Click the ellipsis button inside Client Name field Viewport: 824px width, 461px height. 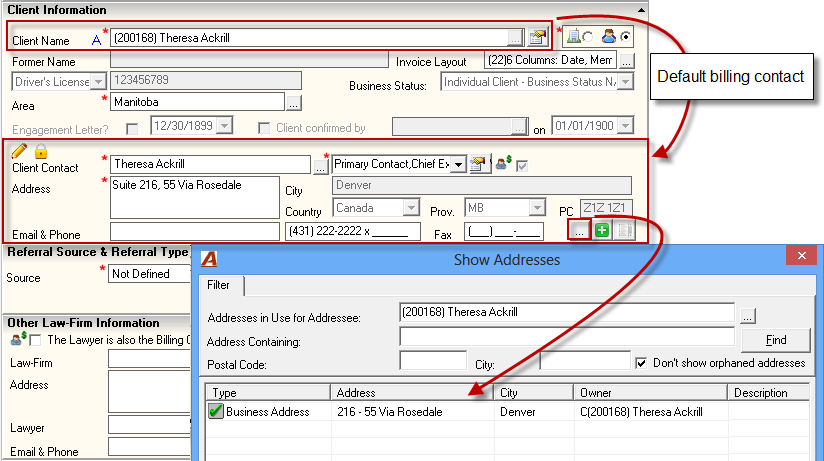coord(515,38)
